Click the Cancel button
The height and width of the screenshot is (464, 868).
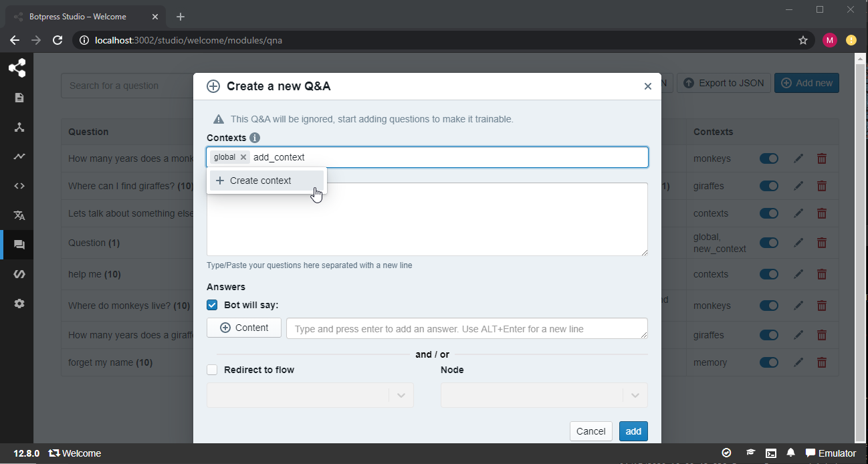[x=590, y=431]
